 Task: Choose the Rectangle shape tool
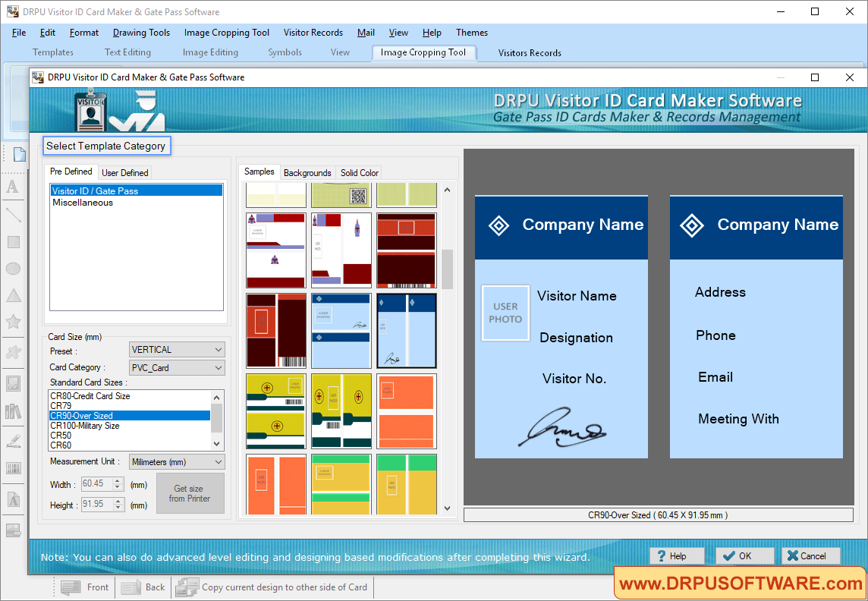click(13, 242)
